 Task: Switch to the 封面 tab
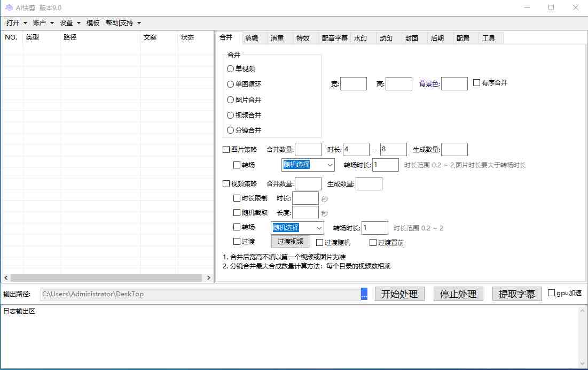click(412, 37)
